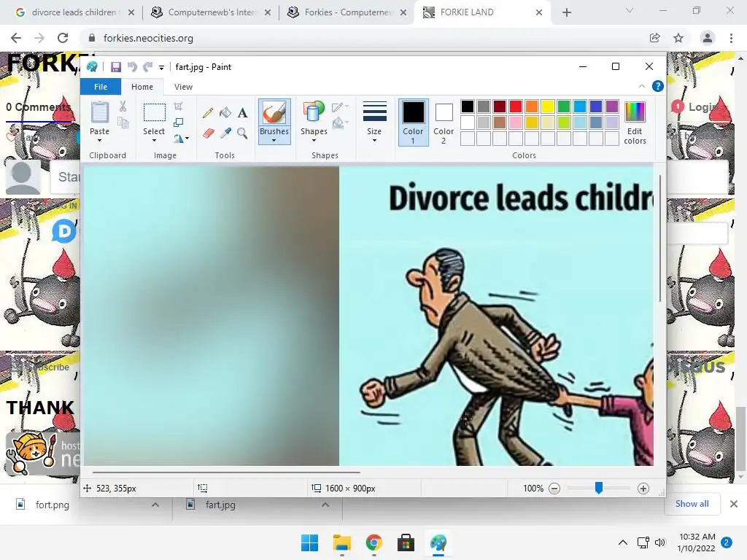The width and height of the screenshot is (747, 560).
Task: Click Chrome icon on taskbar
Action: click(x=374, y=542)
